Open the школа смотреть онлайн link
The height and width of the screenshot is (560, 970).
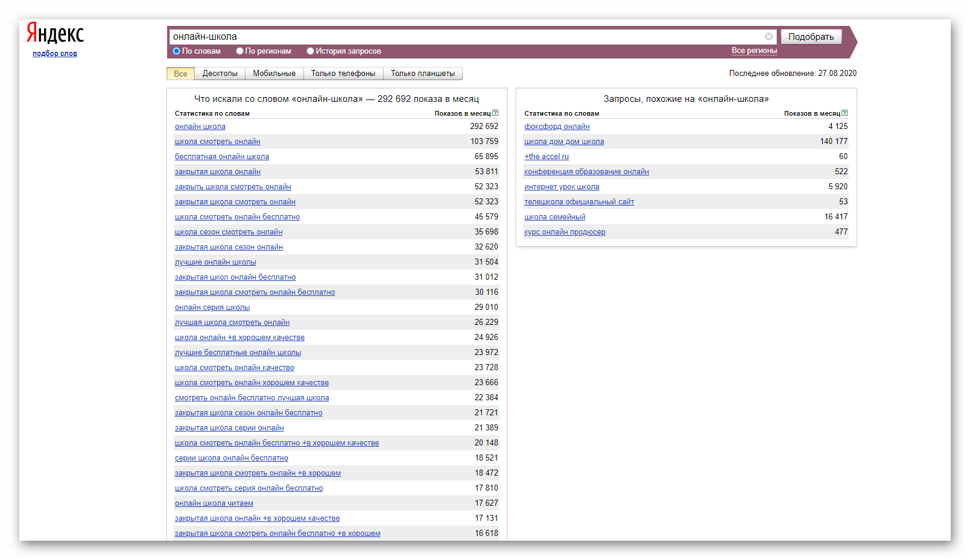[218, 142]
